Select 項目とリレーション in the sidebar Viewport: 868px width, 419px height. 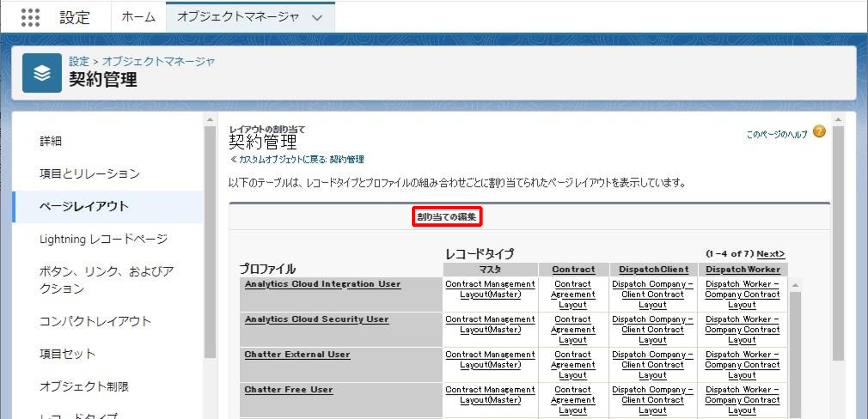[90, 174]
